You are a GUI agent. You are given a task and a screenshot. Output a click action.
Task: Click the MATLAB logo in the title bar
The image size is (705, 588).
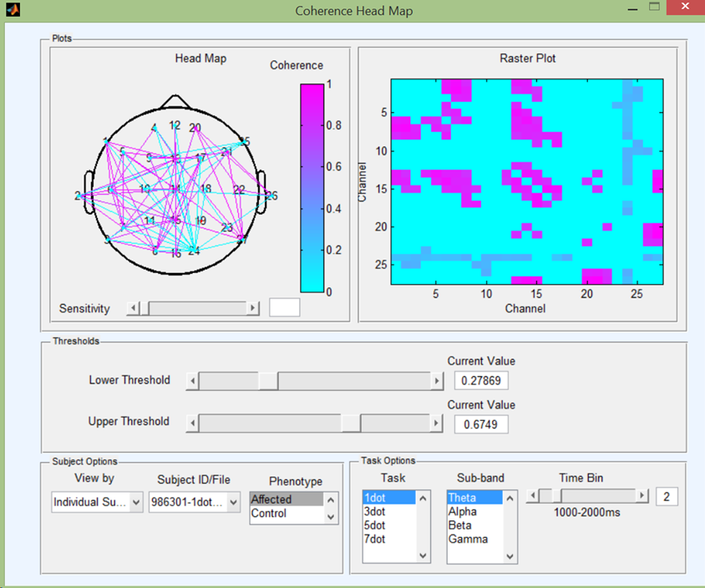[12, 11]
